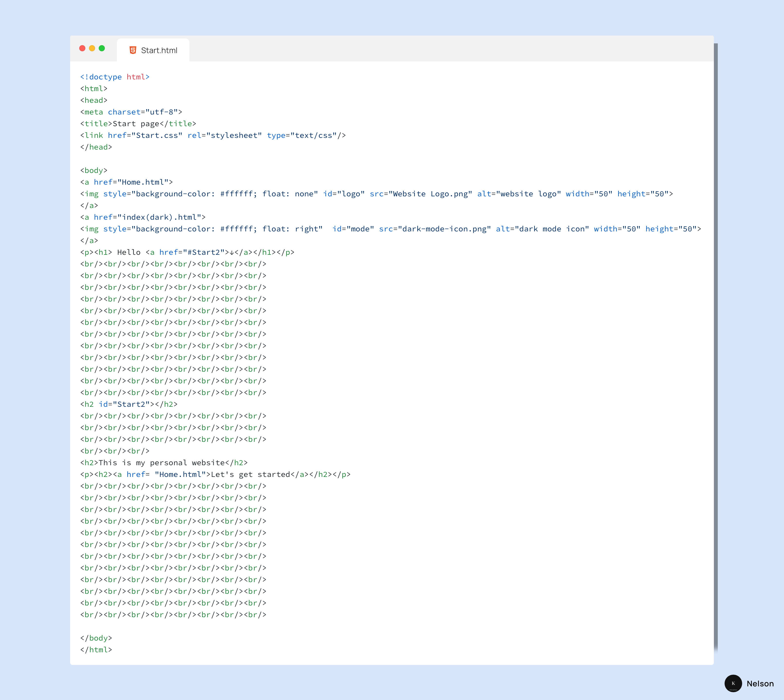Click the dark-mode-icon.png img line

tap(391, 229)
